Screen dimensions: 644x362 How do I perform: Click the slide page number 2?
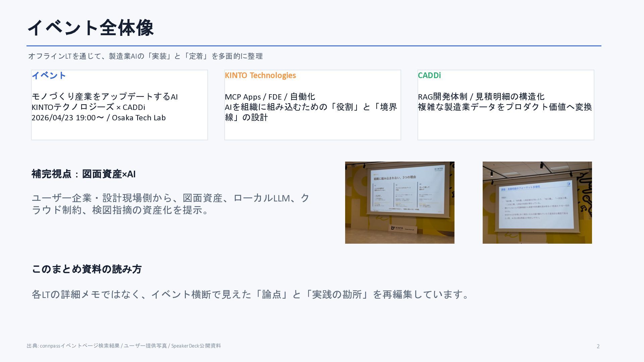[598, 346]
